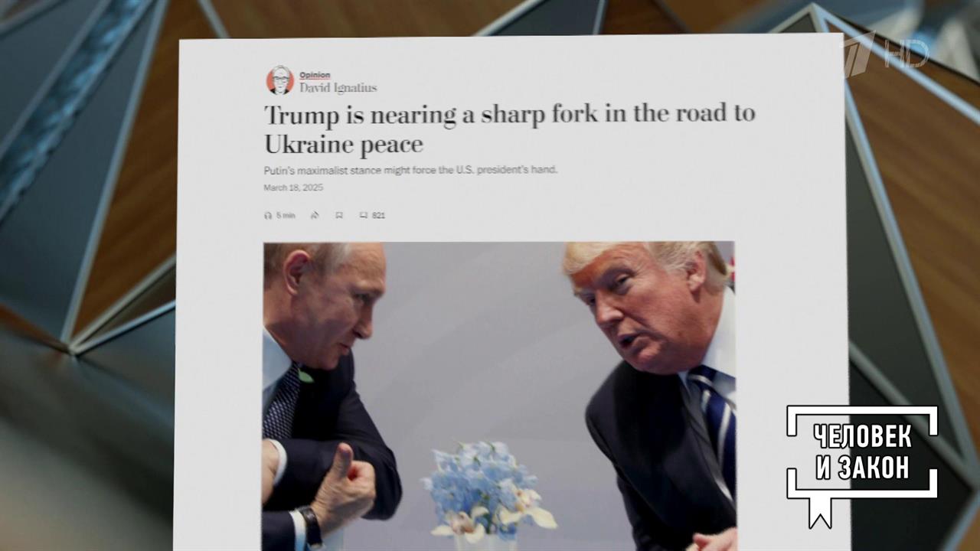The height and width of the screenshot is (551, 980).
Task: Click David Ignatius's author avatar
Action: (280, 80)
